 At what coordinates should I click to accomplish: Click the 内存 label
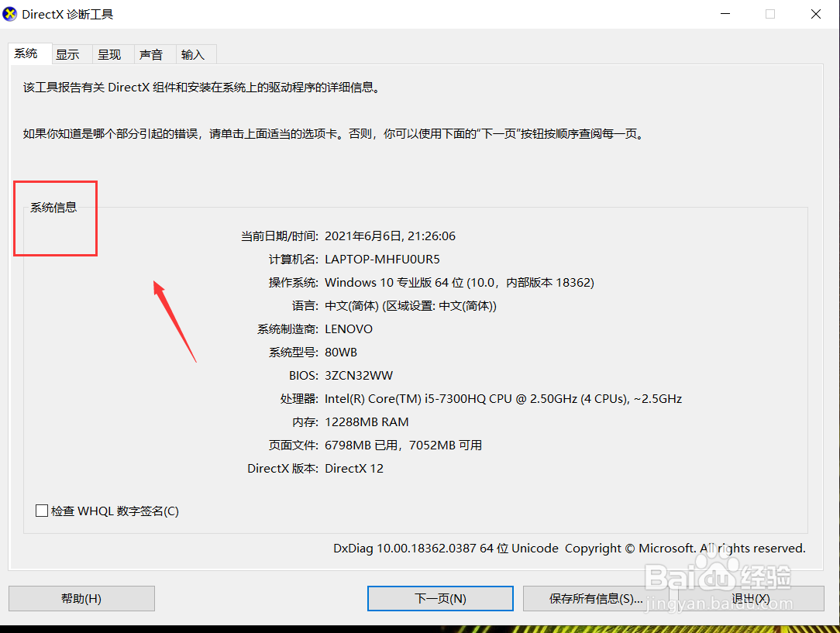click(x=305, y=422)
